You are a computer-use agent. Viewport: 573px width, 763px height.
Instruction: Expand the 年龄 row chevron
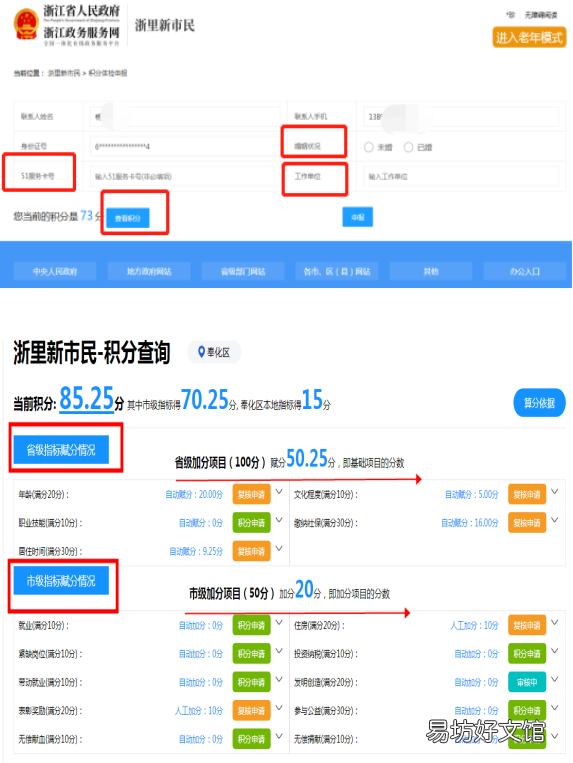[x=279, y=491]
